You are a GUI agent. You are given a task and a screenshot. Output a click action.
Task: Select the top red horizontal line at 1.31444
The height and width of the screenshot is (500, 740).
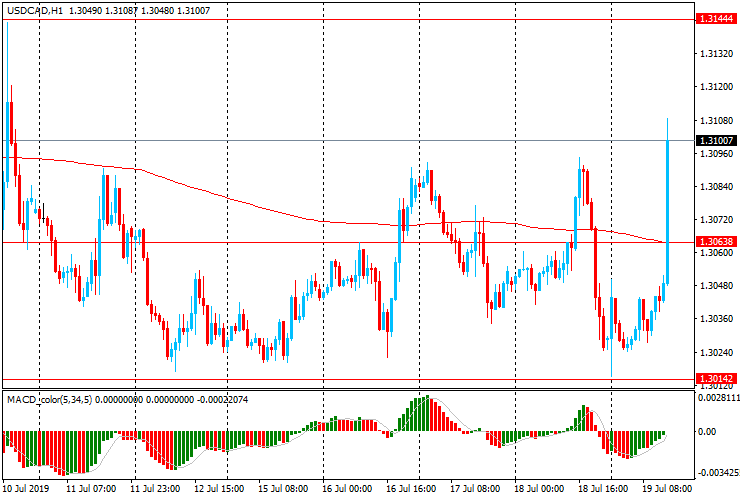pos(348,19)
